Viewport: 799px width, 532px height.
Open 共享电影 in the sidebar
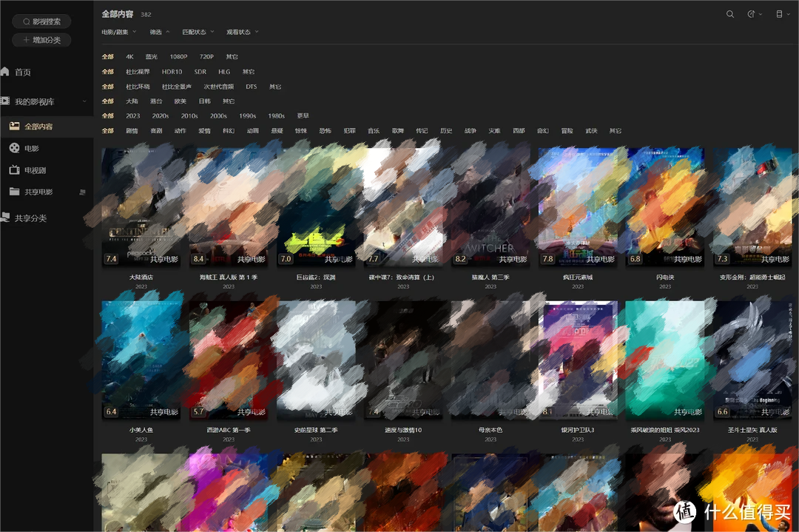coord(38,192)
